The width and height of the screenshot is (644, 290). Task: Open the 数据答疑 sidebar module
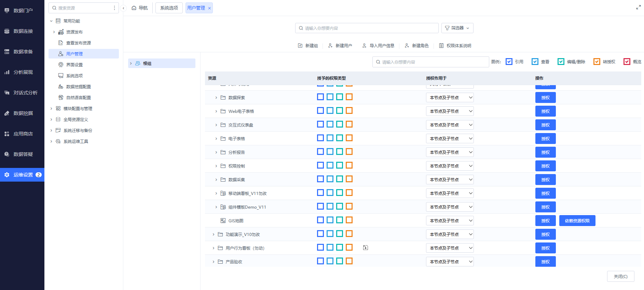tap(22, 154)
